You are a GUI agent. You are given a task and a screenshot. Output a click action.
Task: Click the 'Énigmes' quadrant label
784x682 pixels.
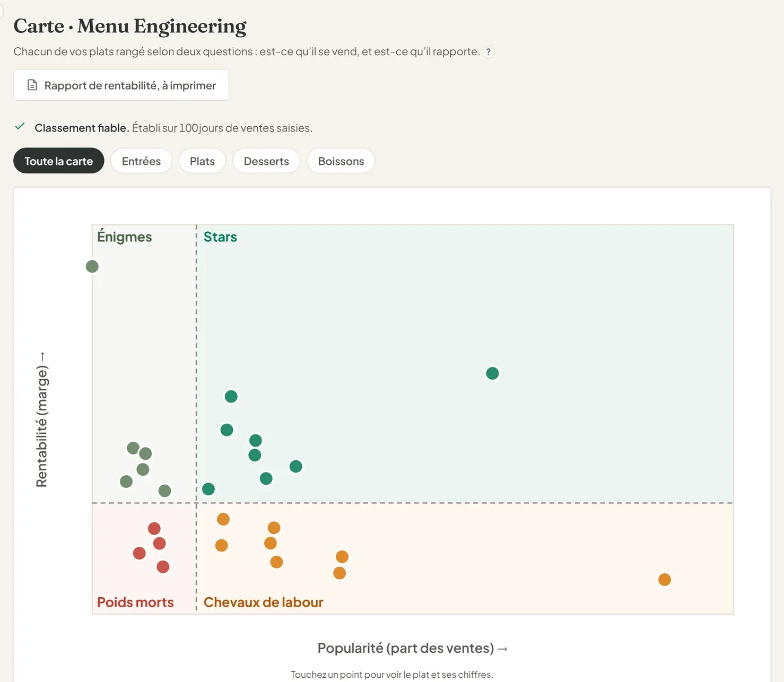click(x=124, y=237)
